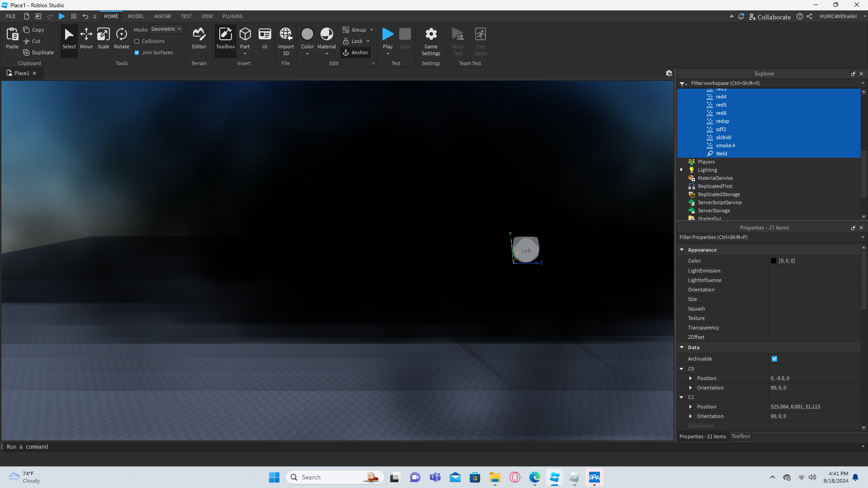This screenshot has width=868, height=488.
Task: Uncheck the Archivable property checkbox
Action: [x=774, y=359]
